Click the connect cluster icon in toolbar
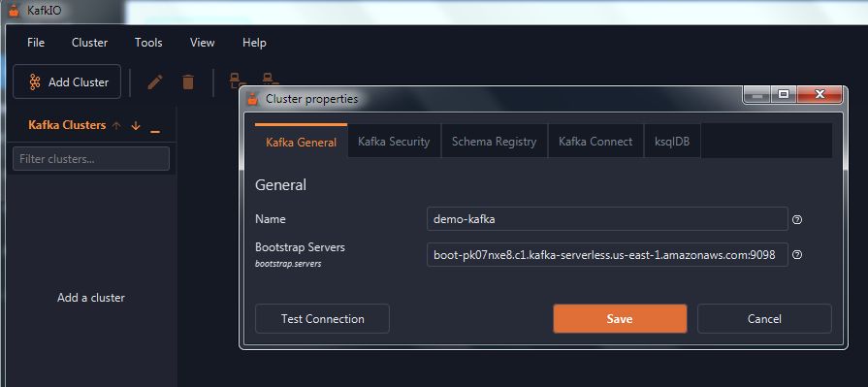Viewport: 868px width, 387px height. pyautogui.click(x=237, y=80)
